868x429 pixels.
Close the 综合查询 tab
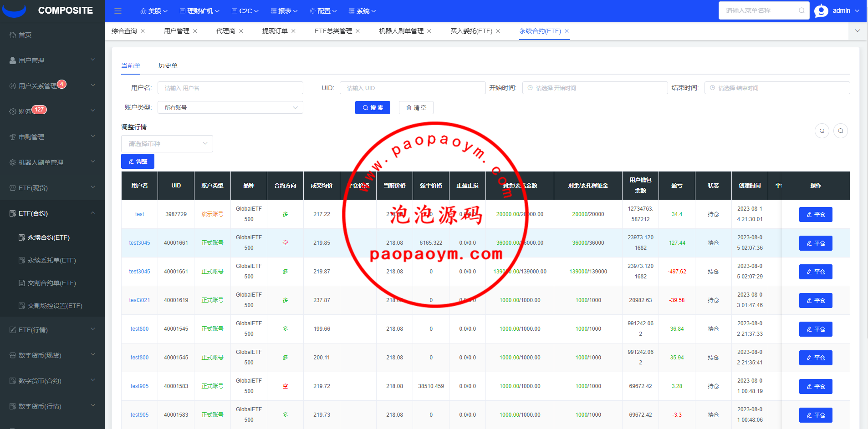(x=143, y=31)
